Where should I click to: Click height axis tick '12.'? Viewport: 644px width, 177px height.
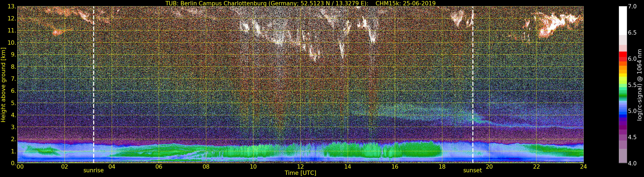(12, 18)
